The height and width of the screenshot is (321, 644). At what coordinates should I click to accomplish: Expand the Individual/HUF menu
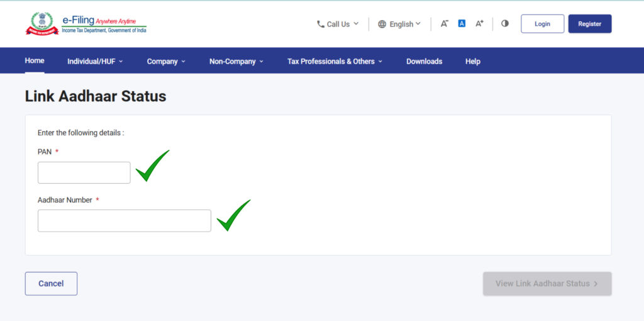point(95,62)
